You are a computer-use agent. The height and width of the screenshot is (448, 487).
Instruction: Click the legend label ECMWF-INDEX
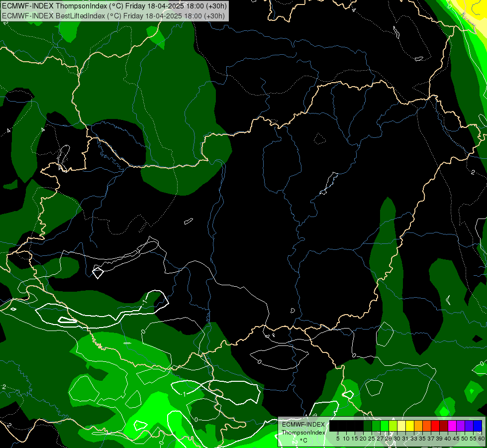303,425
